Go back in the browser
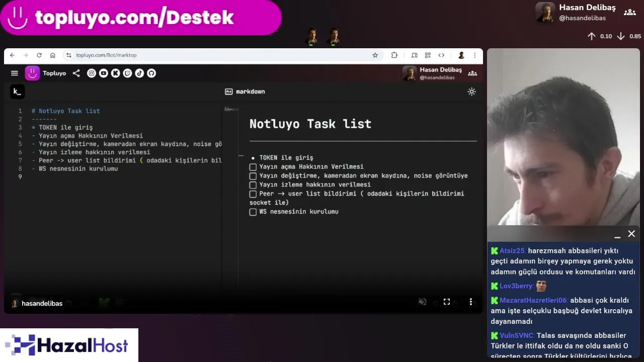The height and width of the screenshot is (362, 644). (x=12, y=55)
